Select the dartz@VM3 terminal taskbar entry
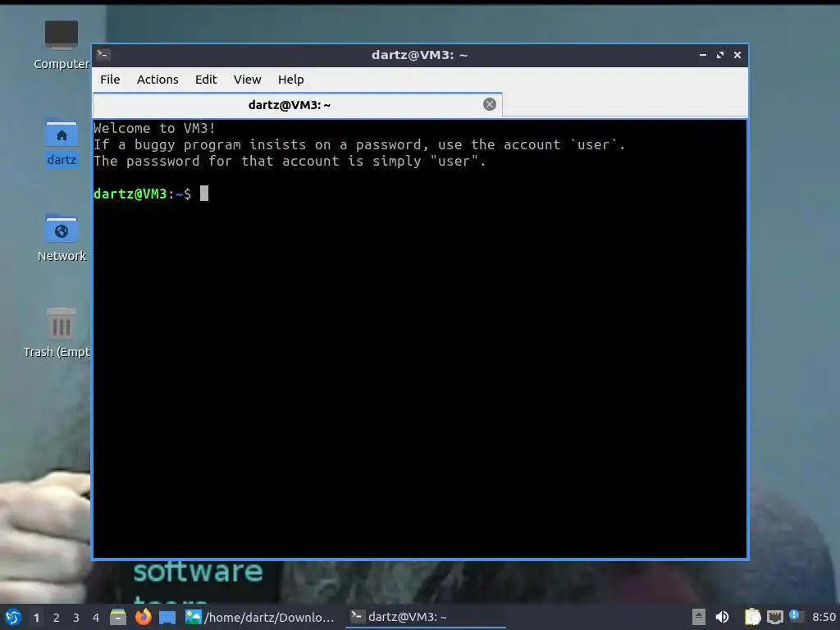Screen dimensions: 840x630 click(x=426, y=617)
